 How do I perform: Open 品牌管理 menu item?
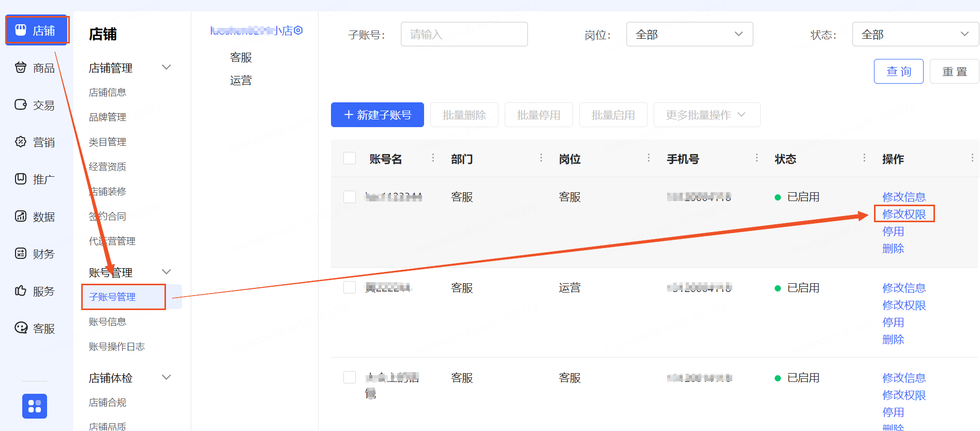point(108,117)
